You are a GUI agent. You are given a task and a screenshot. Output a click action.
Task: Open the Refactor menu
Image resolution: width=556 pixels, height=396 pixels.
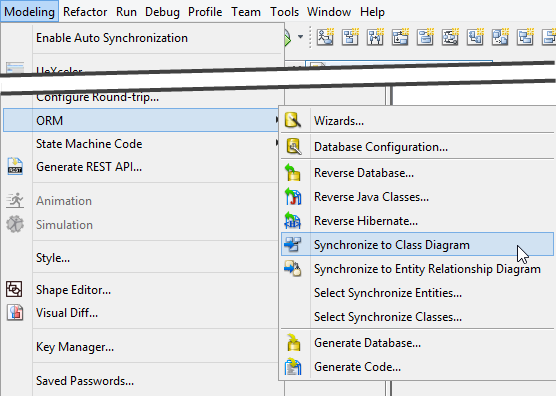[85, 12]
